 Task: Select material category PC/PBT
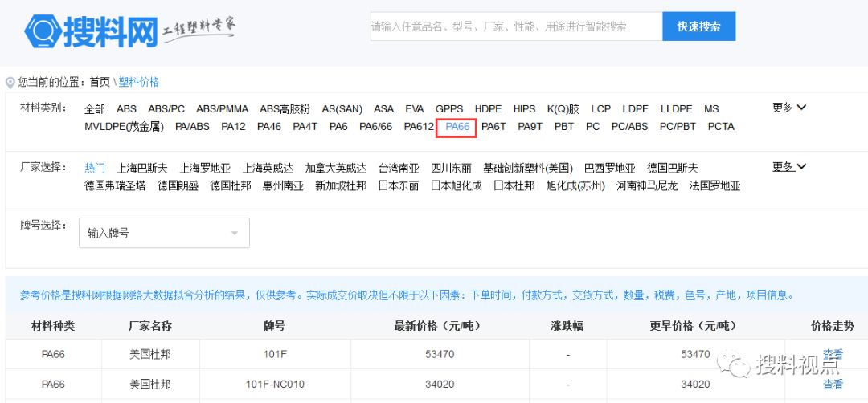coord(678,127)
